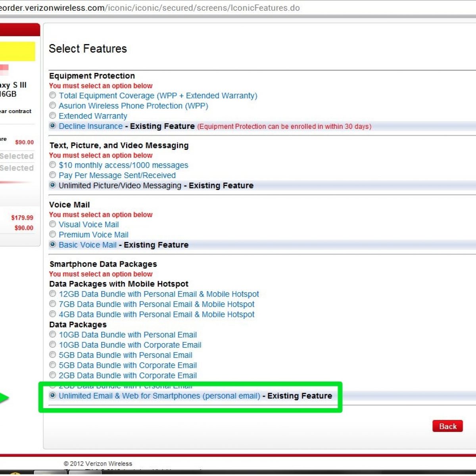Choose Asurion Wireless Phone Protection option
The image size is (476, 476).
click(x=52, y=106)
